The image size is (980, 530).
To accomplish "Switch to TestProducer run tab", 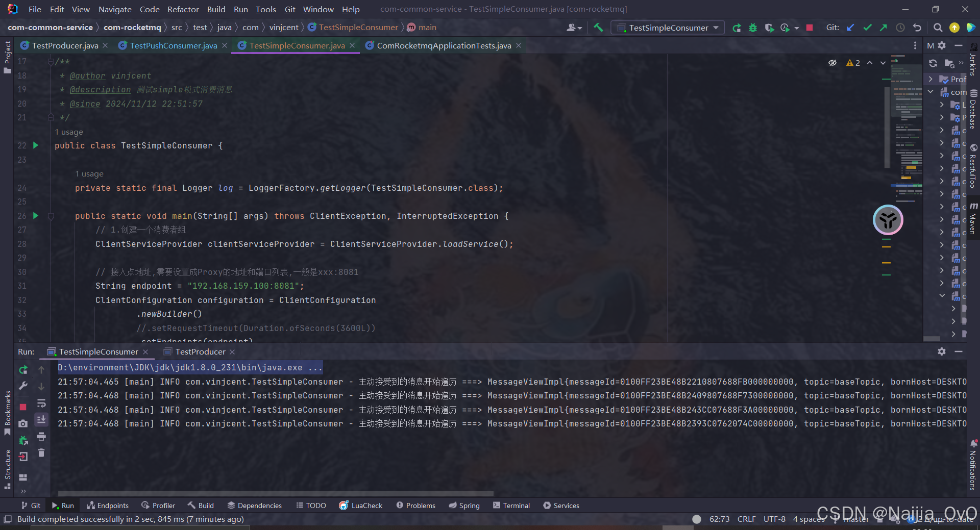I will 200,352.
